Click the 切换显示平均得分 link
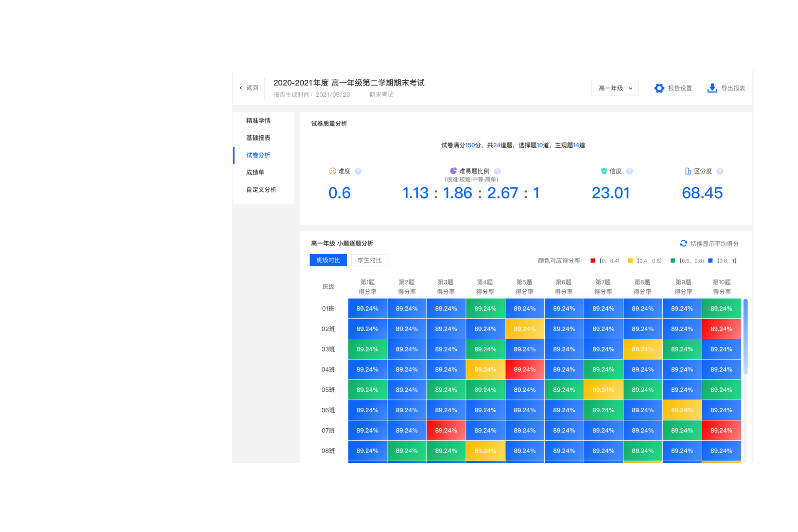798x532 pixels. coord(714,244)
